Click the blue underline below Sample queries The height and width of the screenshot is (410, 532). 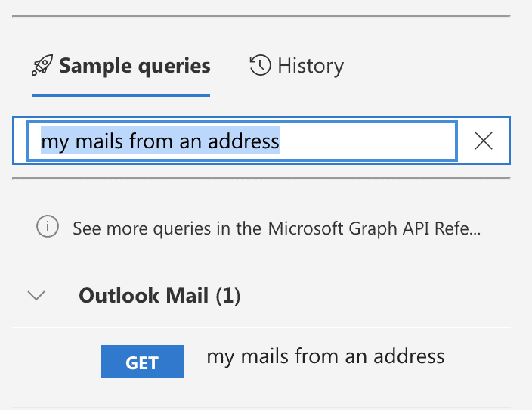pos(121,95)
